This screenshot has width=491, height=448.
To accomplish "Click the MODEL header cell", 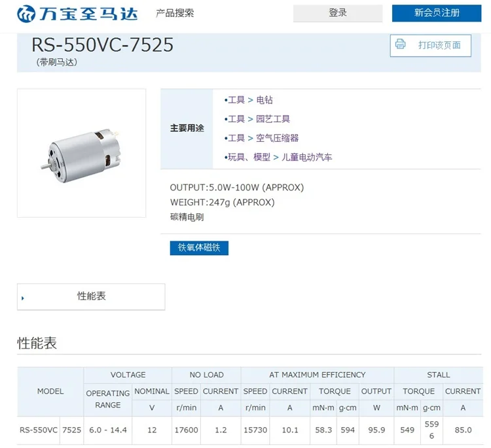I will coord(50,391).
